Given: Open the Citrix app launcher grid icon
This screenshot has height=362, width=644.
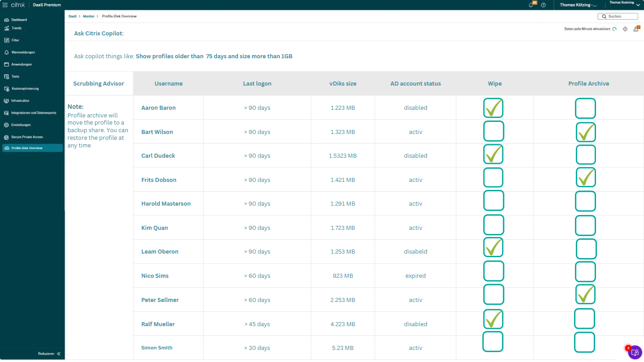Looking at the screenshot, I should click(5, 5).
